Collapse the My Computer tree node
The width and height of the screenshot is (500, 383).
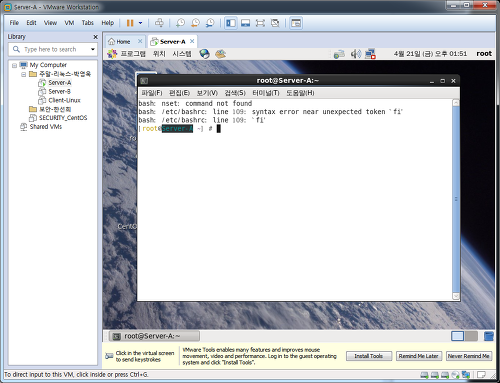[14, 65]
